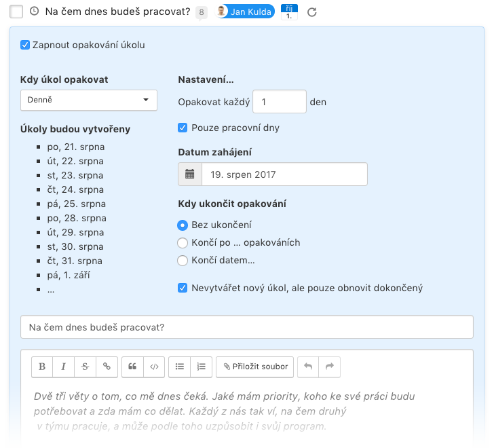Viewport: 494px width, 448px height.
Task: Insert a link using the chain icon
Action: [107, 367]
